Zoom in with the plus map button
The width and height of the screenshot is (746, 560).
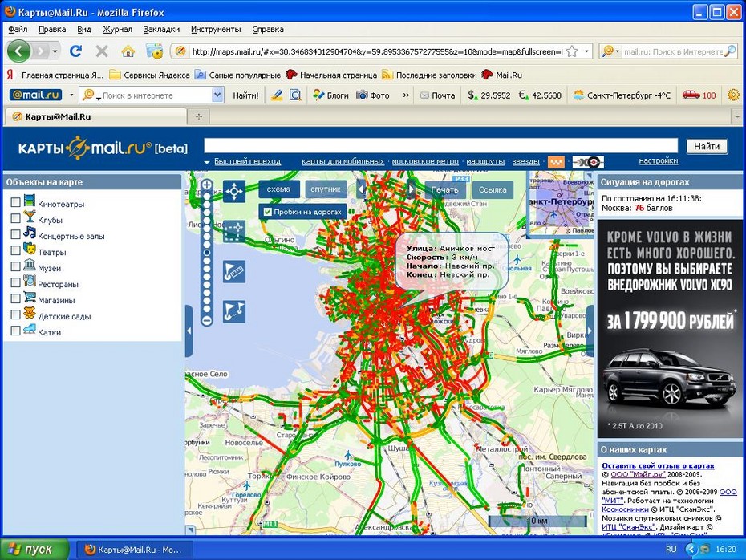point(206,185)
